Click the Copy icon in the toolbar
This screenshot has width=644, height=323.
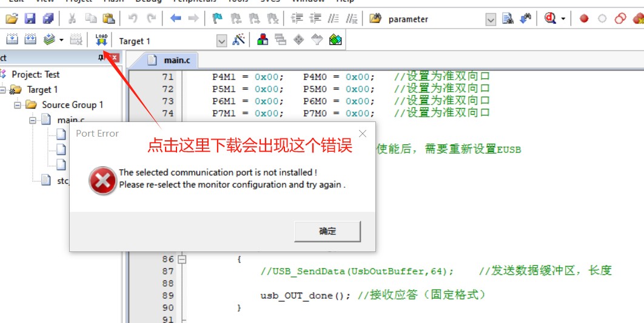click(90, 18)
